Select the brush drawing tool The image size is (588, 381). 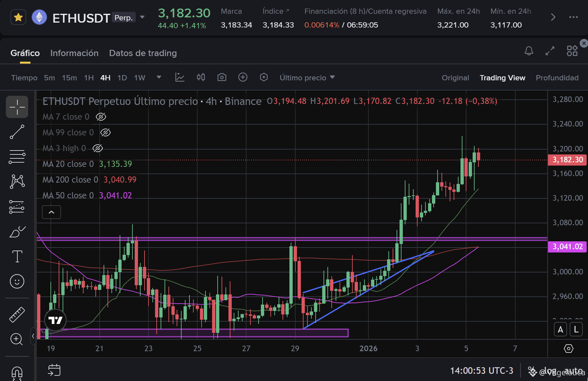[17, 231]
